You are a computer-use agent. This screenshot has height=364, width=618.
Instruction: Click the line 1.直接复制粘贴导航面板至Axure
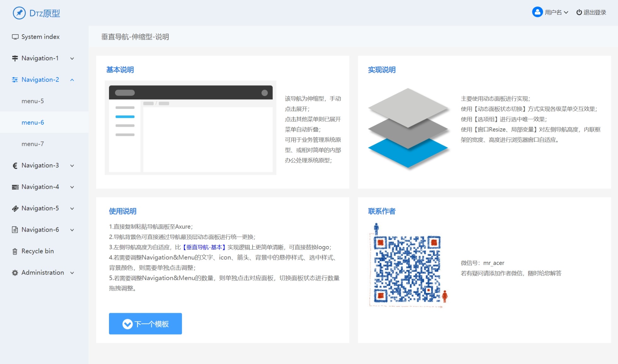pos(151,227)
